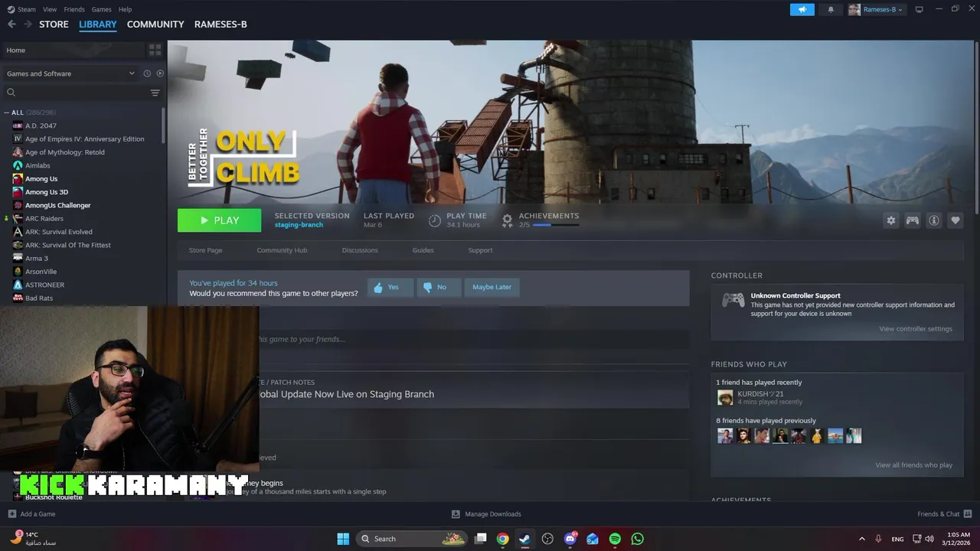Add the game to favorites heart icon
980x551 pixels.
(955, 220)
